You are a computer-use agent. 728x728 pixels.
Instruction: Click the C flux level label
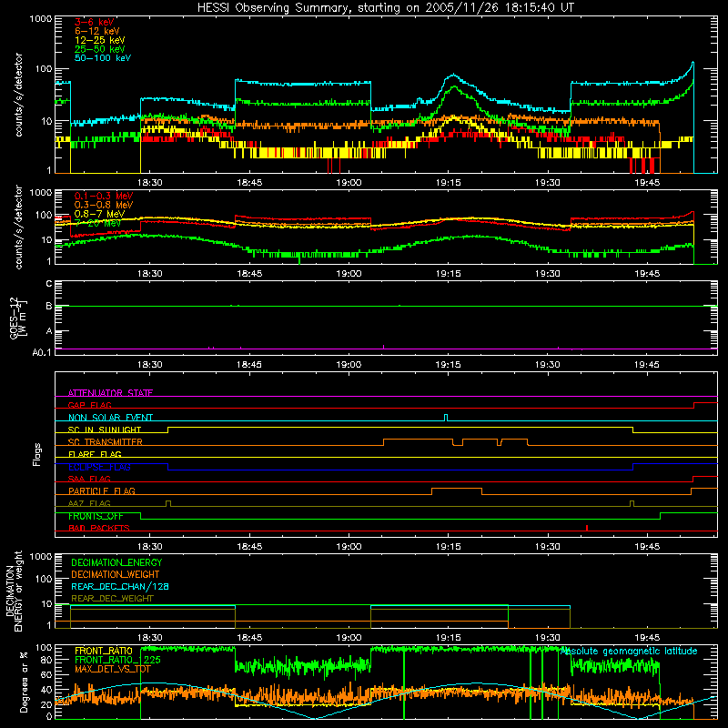49,284
